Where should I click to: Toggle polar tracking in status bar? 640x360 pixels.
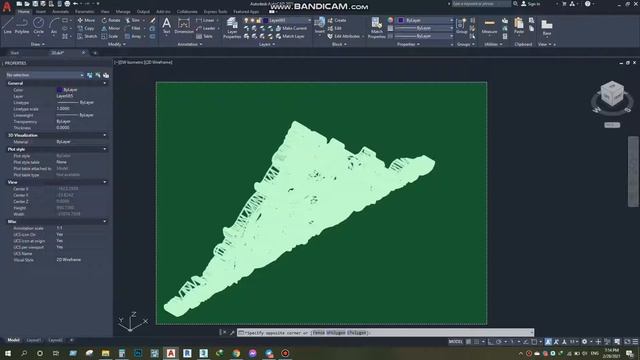(x=499, y=342)
